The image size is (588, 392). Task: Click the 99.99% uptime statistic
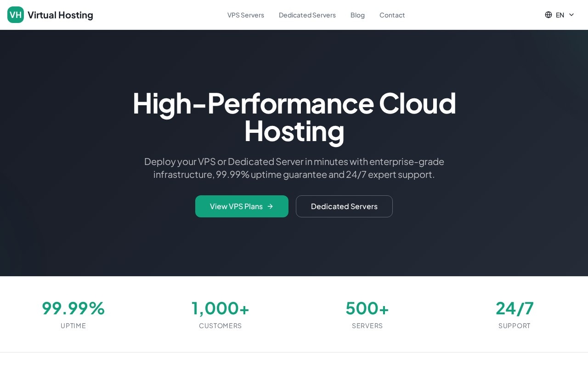(73, 308)
